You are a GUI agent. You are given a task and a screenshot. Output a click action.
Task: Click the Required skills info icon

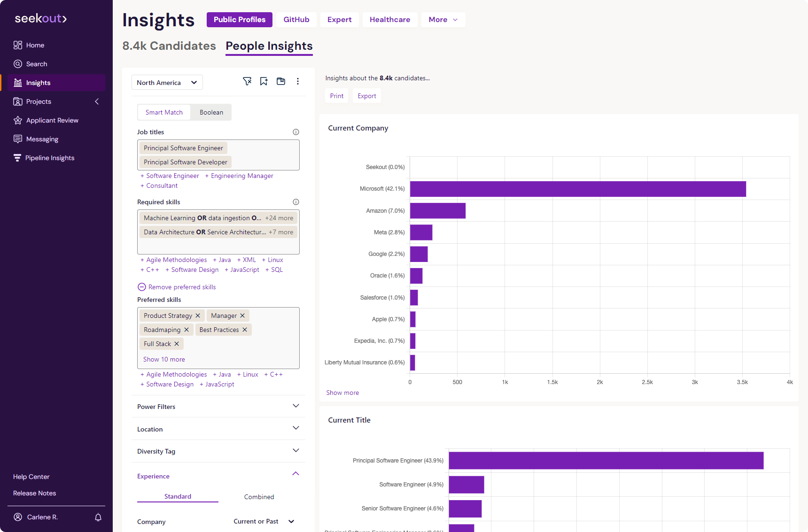point(296,202)
